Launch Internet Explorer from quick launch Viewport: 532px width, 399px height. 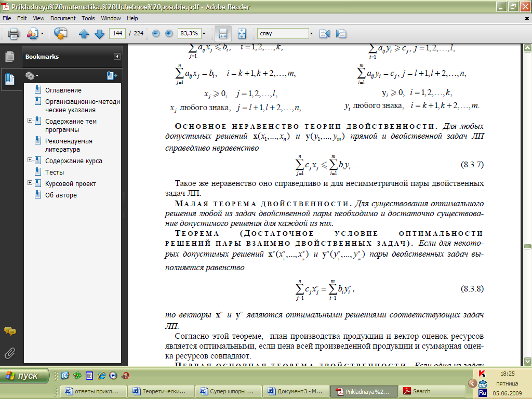coord(101,376)
